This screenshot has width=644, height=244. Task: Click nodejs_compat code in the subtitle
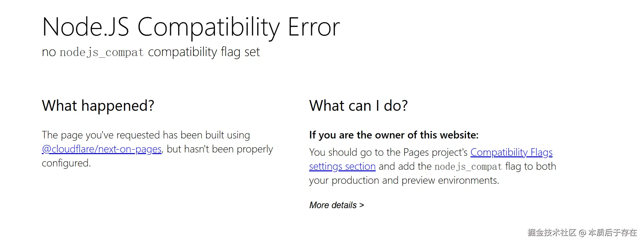coord(101,52)
